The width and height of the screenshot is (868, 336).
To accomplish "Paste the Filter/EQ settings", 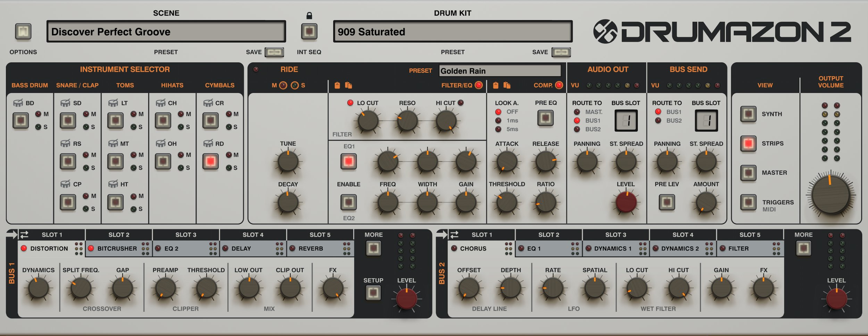I will click(x=348, y=85).
